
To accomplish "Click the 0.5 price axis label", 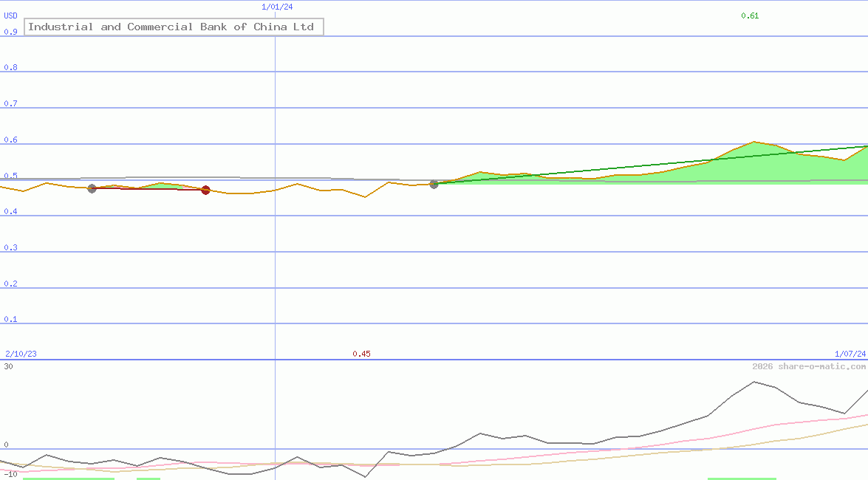I will tap(10, 176).
